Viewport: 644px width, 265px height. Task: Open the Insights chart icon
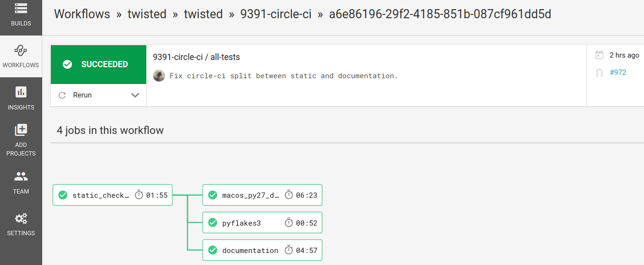click(x=21, y=92)
